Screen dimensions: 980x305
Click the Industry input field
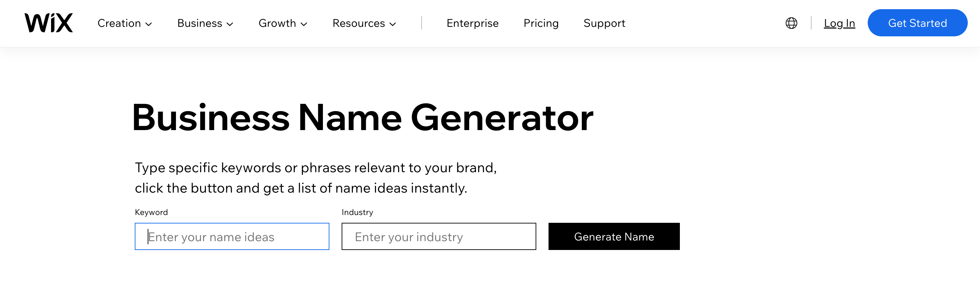coord(438,236)
